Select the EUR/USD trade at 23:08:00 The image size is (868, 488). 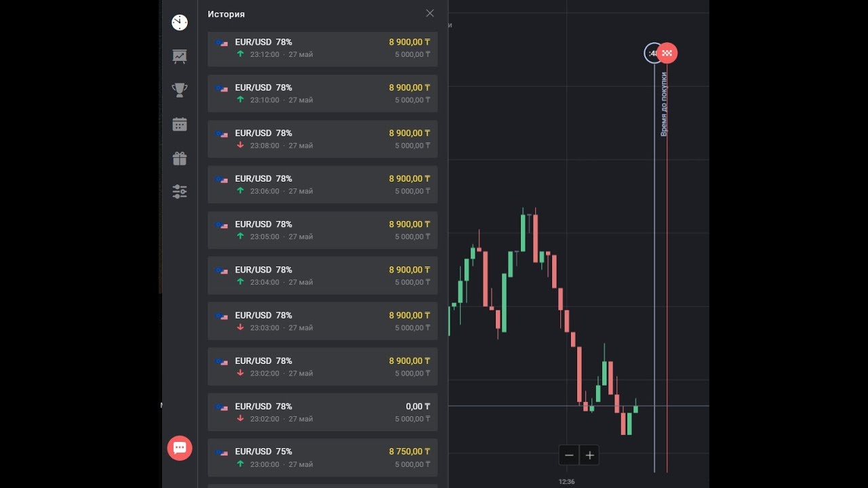point(322,139)
